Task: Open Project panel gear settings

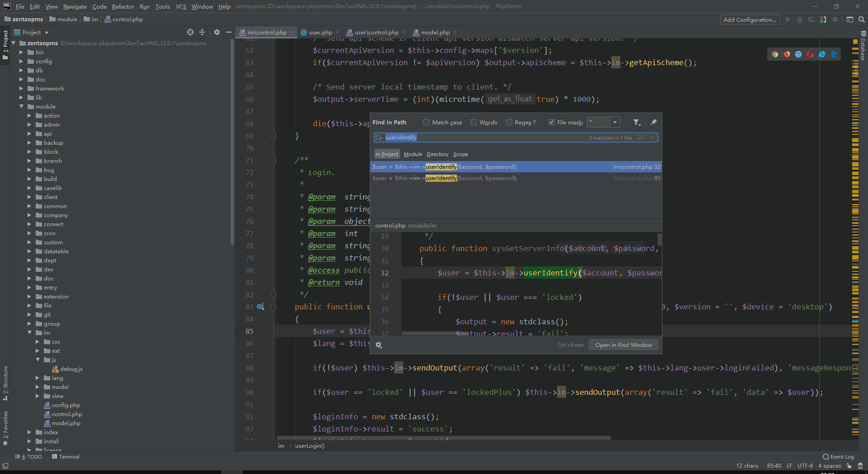Action: tap(217, 32)
